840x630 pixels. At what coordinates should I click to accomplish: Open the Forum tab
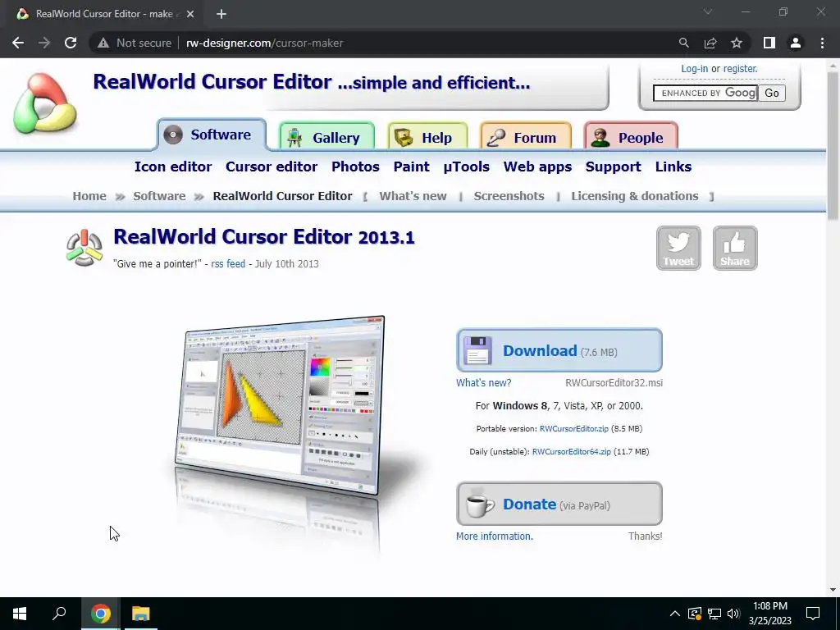pyautogui.click(x=526, y=138)
